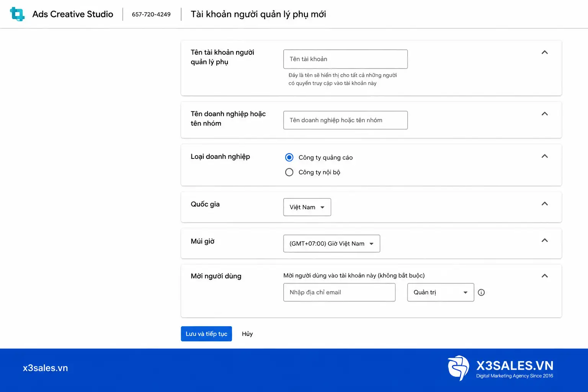Click the Tên tài khoản input field

click(x=345, y=59)
